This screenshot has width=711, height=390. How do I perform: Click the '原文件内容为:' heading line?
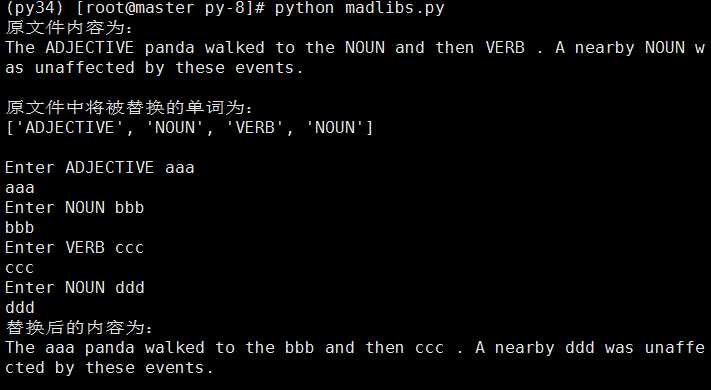tap(69, 28)
